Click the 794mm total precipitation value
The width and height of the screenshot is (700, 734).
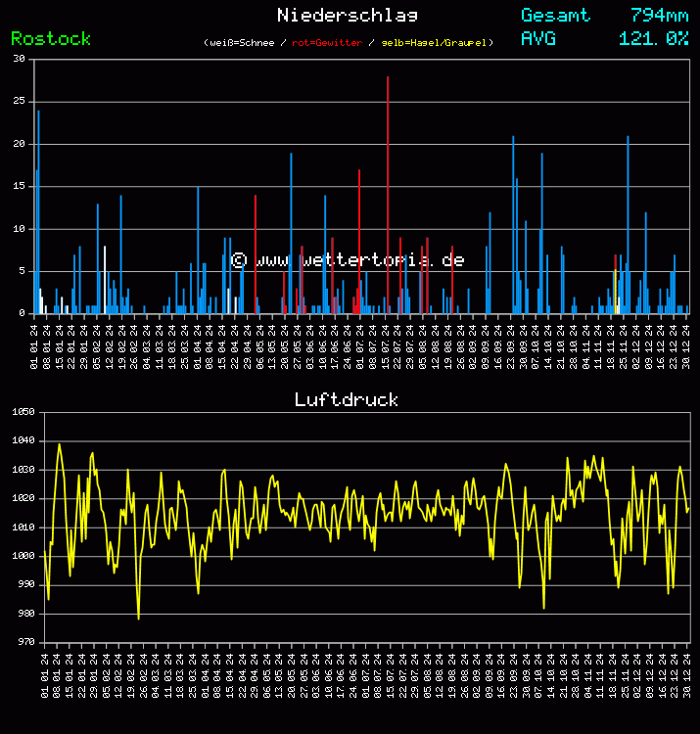[x=659, y=15]
